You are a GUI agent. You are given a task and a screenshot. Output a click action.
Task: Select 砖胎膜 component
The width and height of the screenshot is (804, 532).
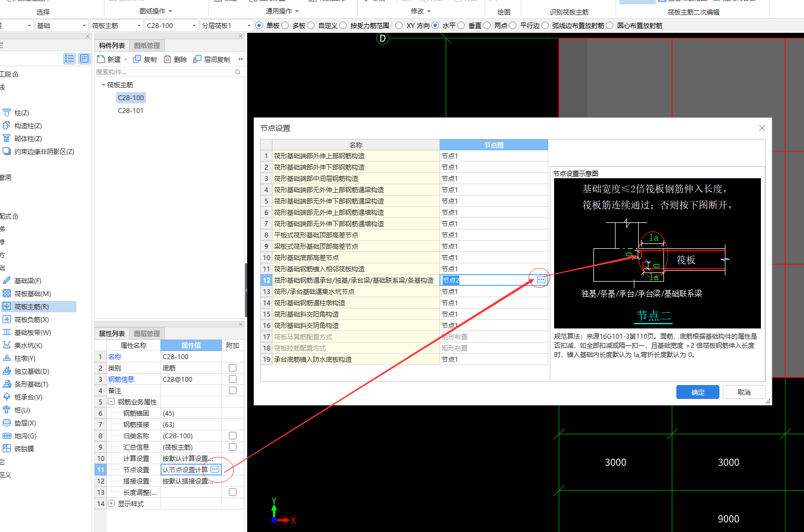pyautogui.click(x=24, y=449)
